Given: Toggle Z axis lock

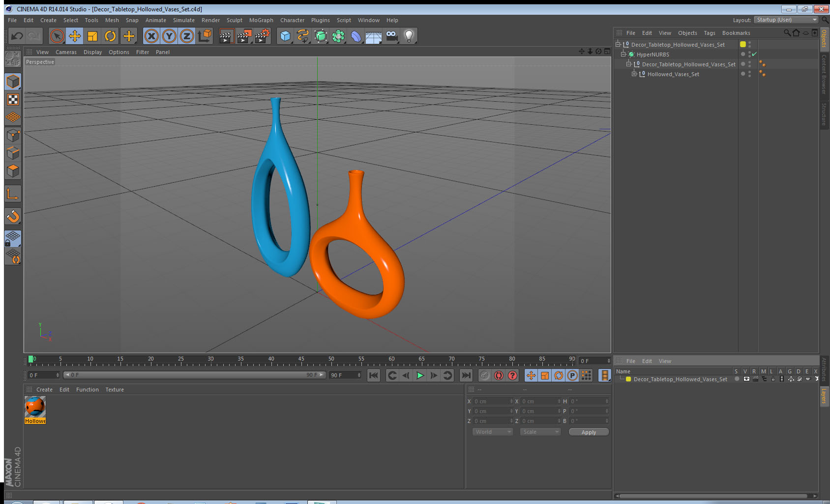Looking at the screenshot, I should (x=187, y=36).
